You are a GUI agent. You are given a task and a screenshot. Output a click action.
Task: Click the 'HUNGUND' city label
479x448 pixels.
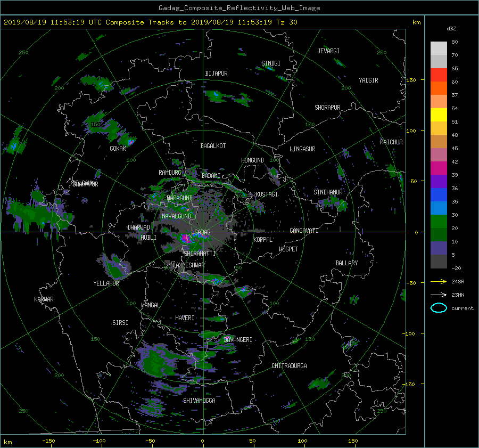coord(252,160)
